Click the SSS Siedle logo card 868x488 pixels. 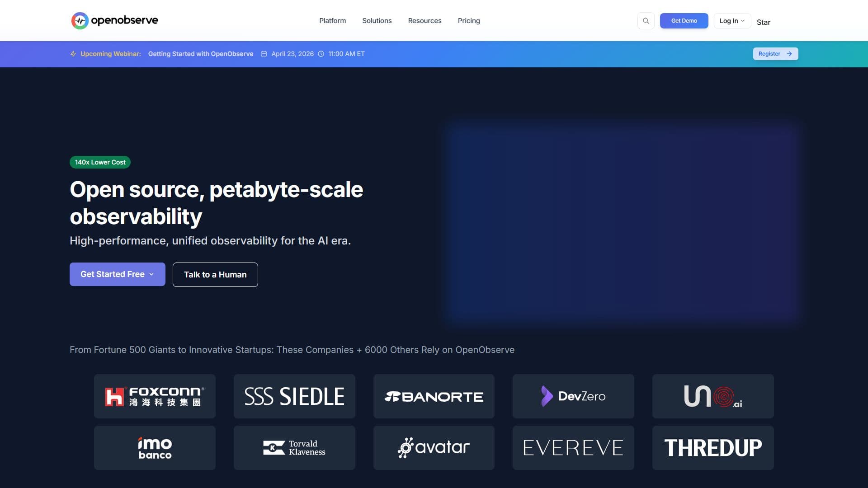(294, 396)
